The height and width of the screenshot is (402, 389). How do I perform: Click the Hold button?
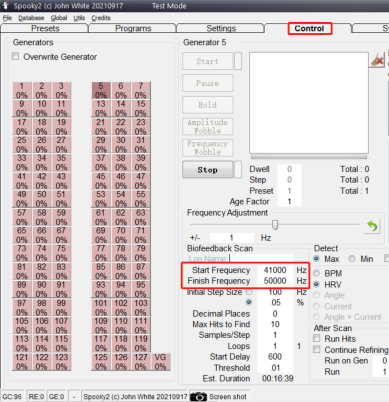click(x=207, y=105)
